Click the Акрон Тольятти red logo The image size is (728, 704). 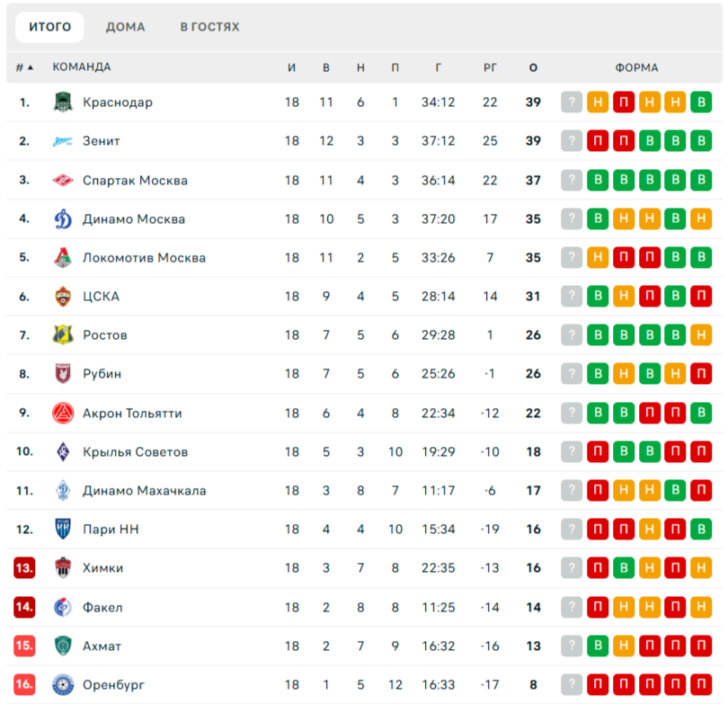63,413
